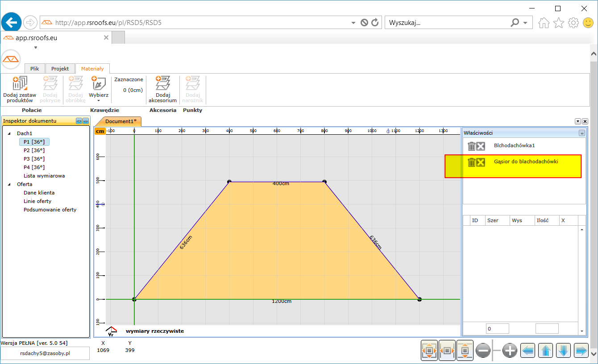Click the X icon next to Blchodachówka1
Viewport: 598px width, 364px height.
coord(481,146)
